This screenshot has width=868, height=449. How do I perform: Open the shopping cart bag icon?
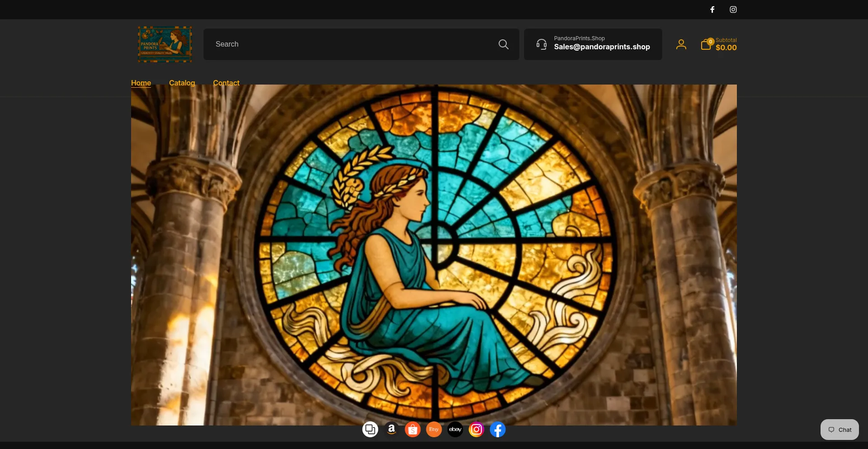click(x=706, y=44)
